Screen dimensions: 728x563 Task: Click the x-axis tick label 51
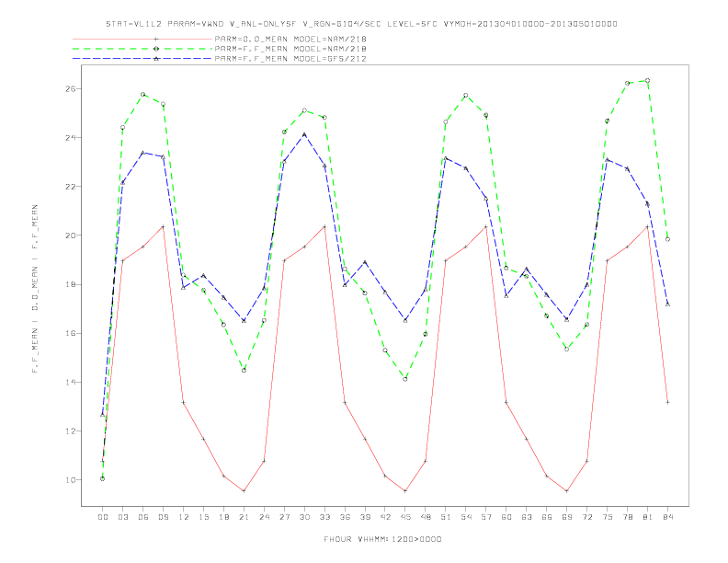pyautogui.click(x=446, y=517)
